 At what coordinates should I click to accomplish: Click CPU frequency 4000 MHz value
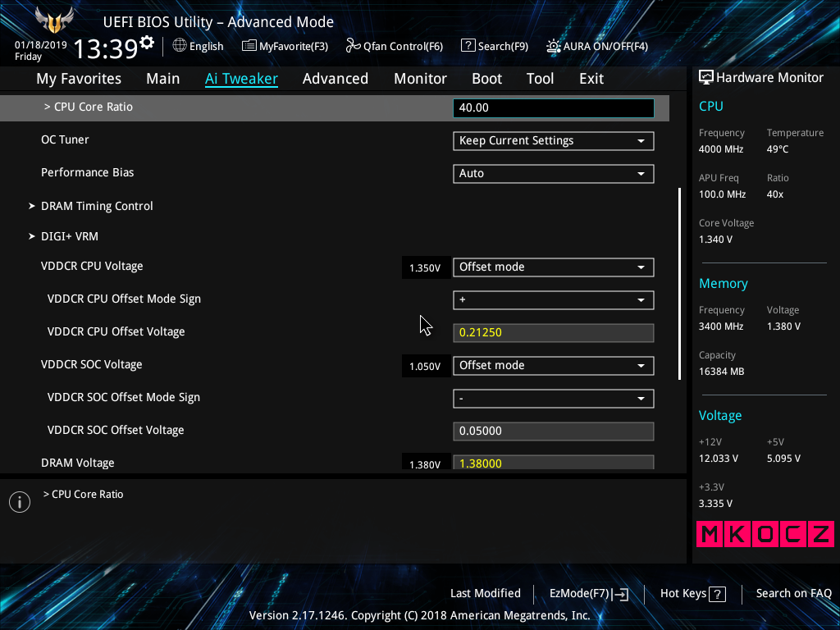pyautogui.click(x=721, y=149)
